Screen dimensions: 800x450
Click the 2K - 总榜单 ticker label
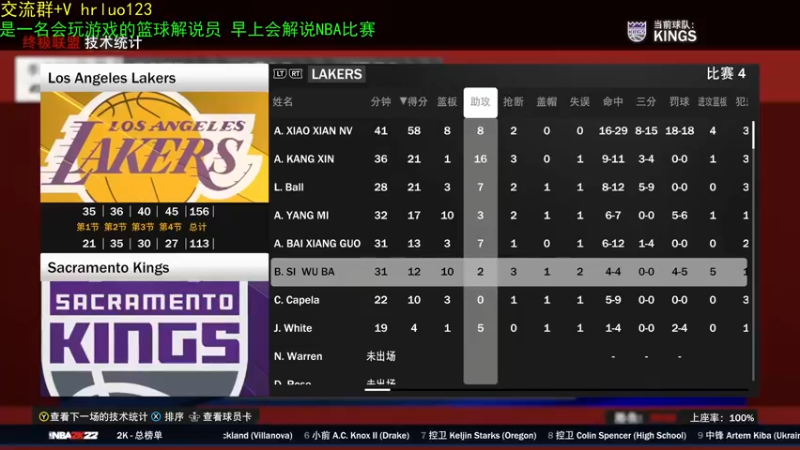pyautogui.click(x=139, y=435)
